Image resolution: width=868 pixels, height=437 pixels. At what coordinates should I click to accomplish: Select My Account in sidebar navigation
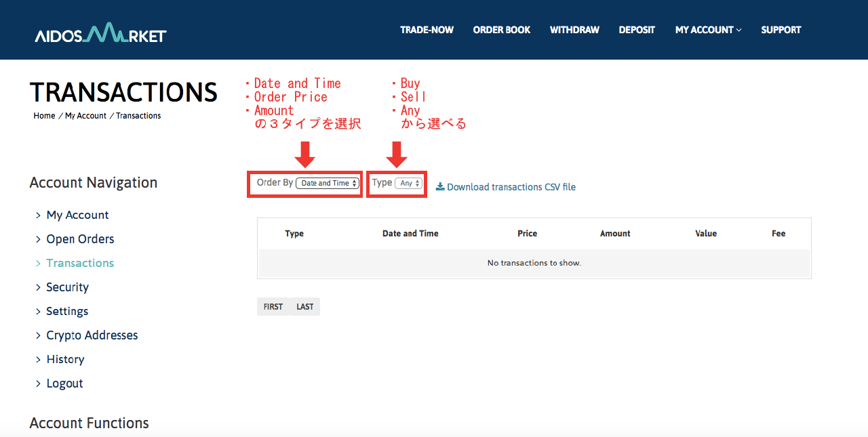(77, 215)
